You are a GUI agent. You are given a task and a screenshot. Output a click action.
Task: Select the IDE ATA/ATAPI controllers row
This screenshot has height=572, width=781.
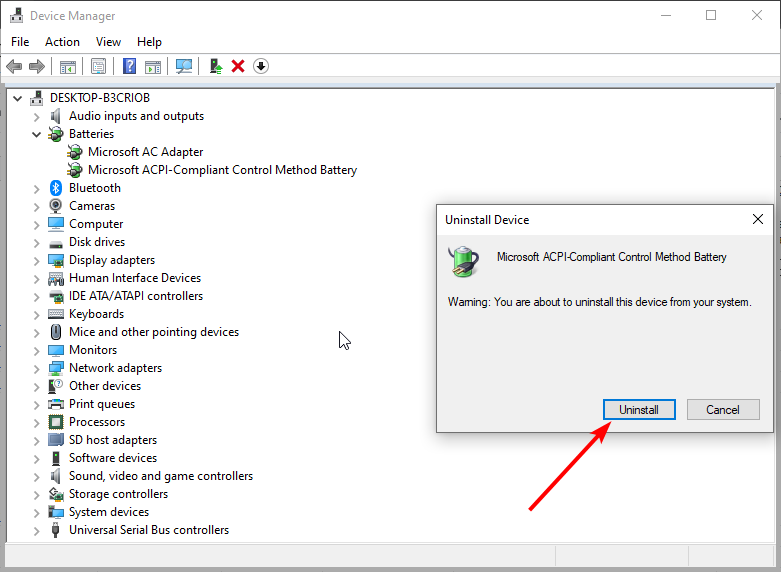click(x=136, y=296)
